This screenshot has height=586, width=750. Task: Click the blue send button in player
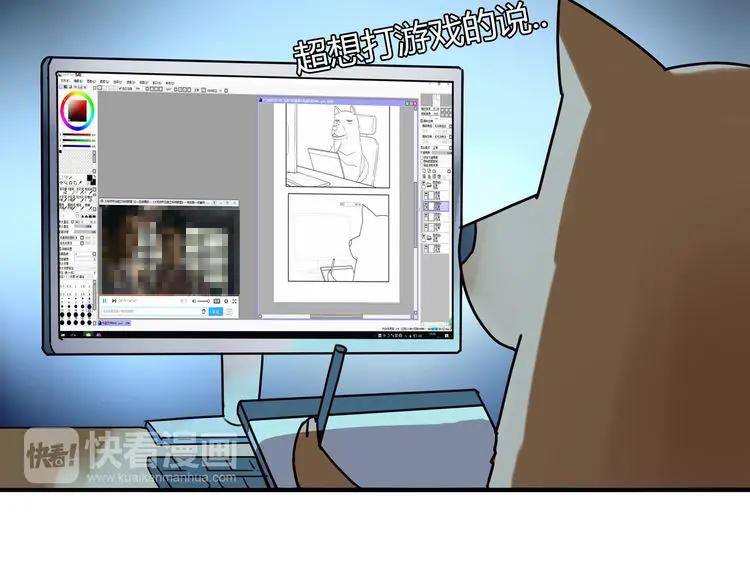click(216, 311)
